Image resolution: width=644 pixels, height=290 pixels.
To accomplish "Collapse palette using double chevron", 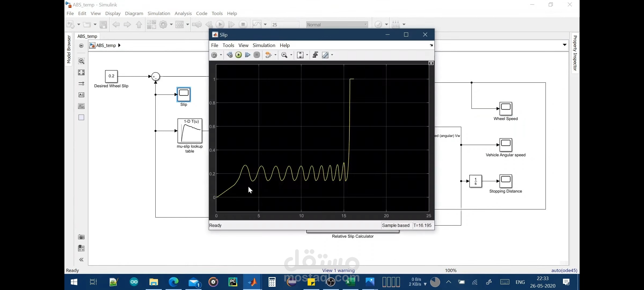I will [x=81, y=260].
